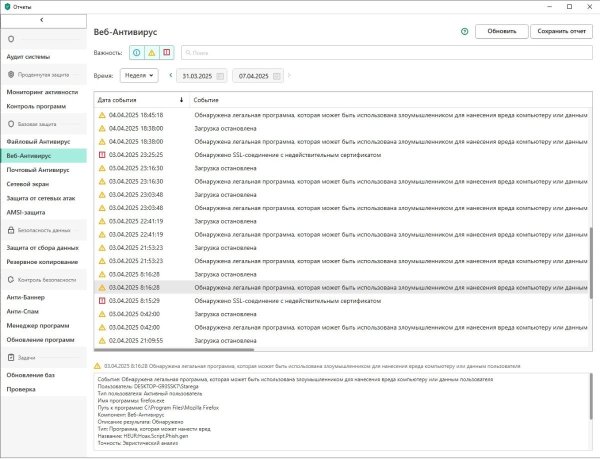Toggle the critical importance filter

(166, 53)
